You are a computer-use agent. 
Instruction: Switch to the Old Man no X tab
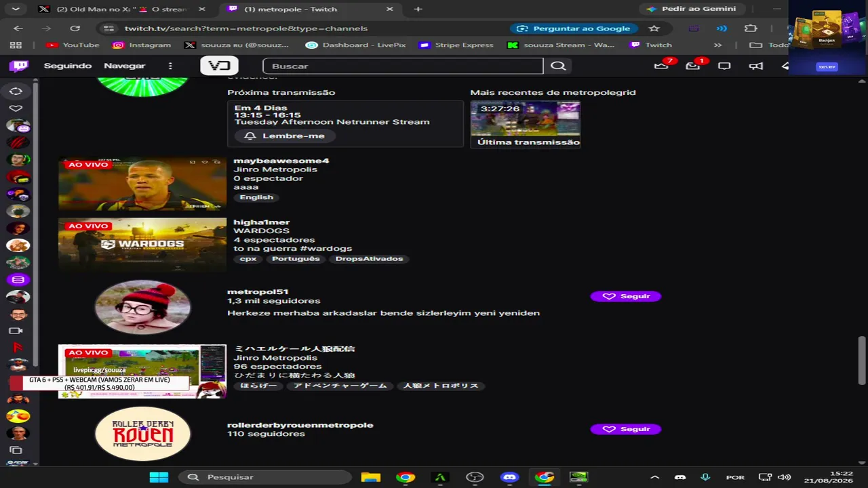tap(123, 9)
